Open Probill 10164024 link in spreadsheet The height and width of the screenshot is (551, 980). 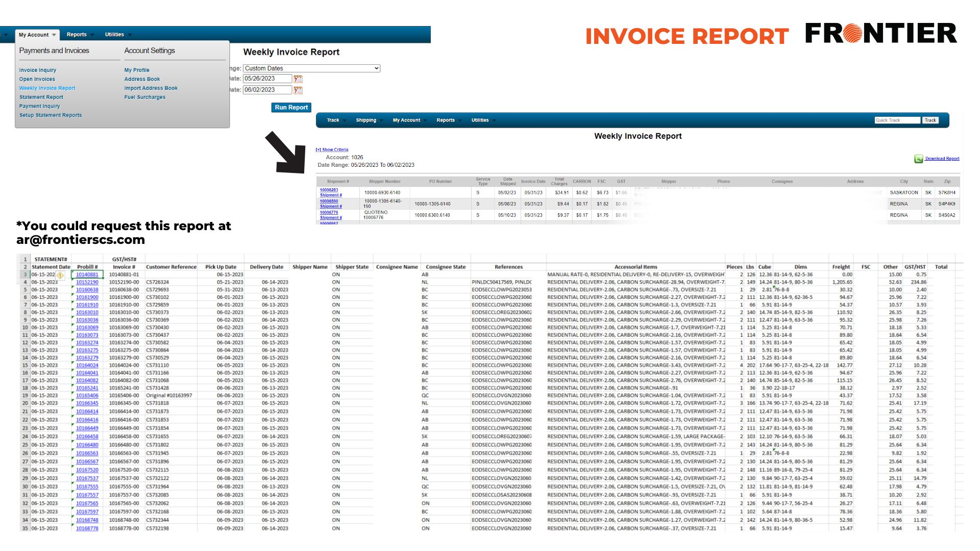(87, 365)
